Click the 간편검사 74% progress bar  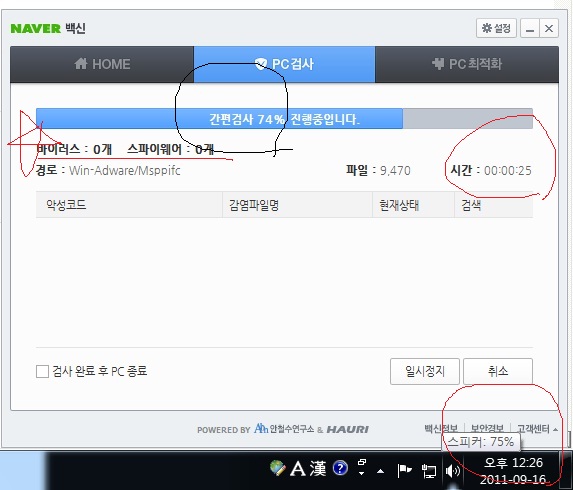(284, 119)
